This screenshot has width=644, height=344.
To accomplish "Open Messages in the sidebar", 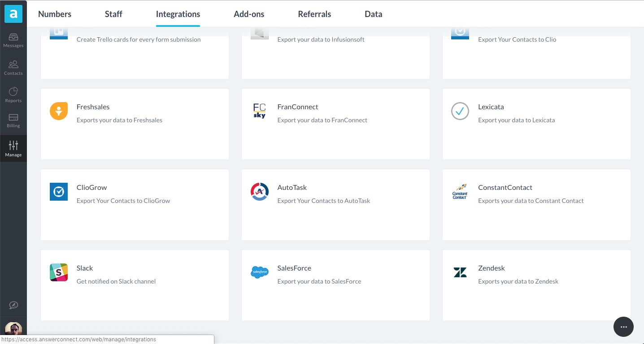I will [x=13, y=40].
